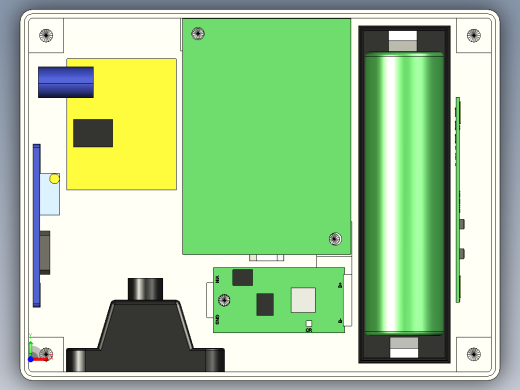
Task: Click the D+ label on small module
Action: [x=340, y=285]
